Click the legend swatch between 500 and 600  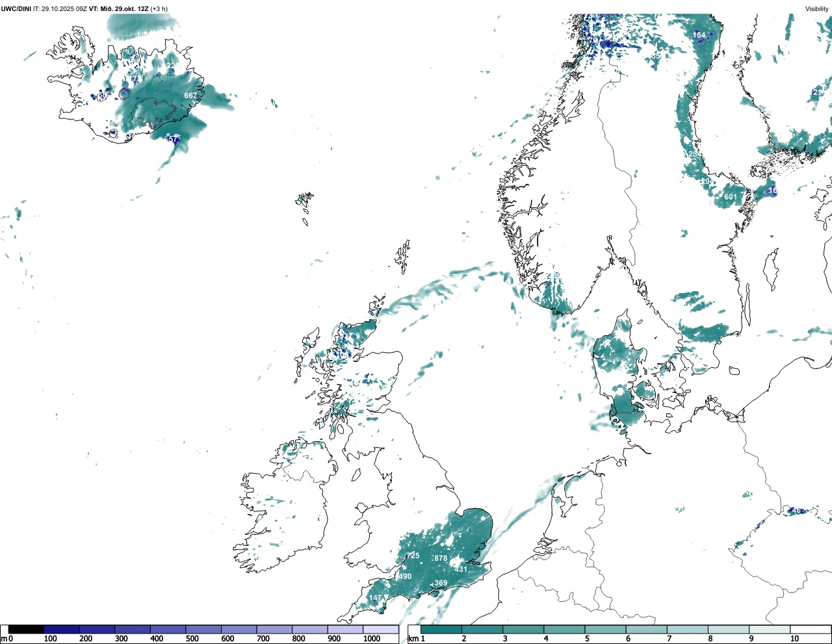point(203,629)
